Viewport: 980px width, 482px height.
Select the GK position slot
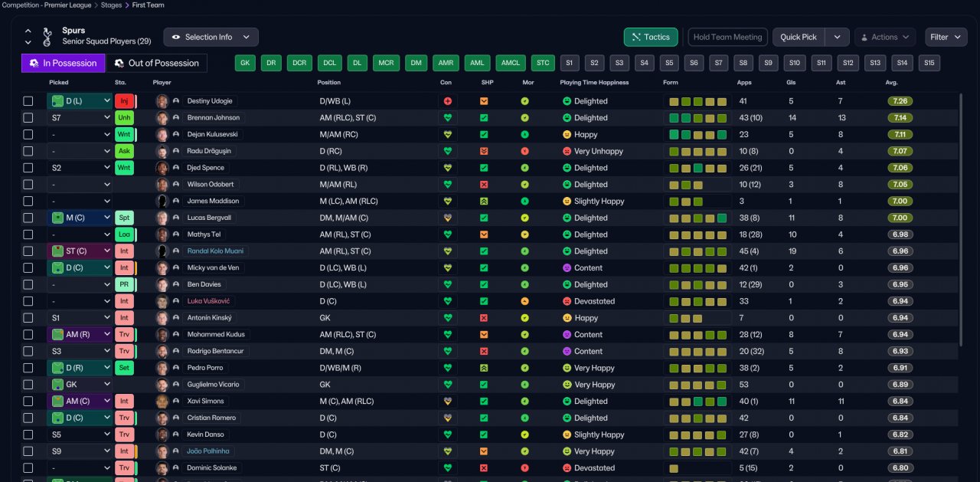(244, 63)
